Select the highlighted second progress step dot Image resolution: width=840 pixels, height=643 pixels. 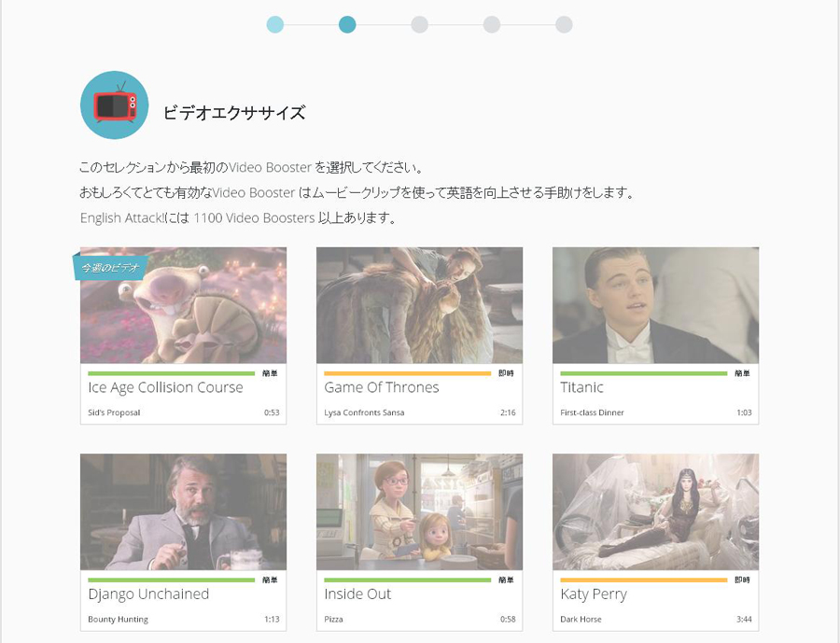[x=347, y=24]
